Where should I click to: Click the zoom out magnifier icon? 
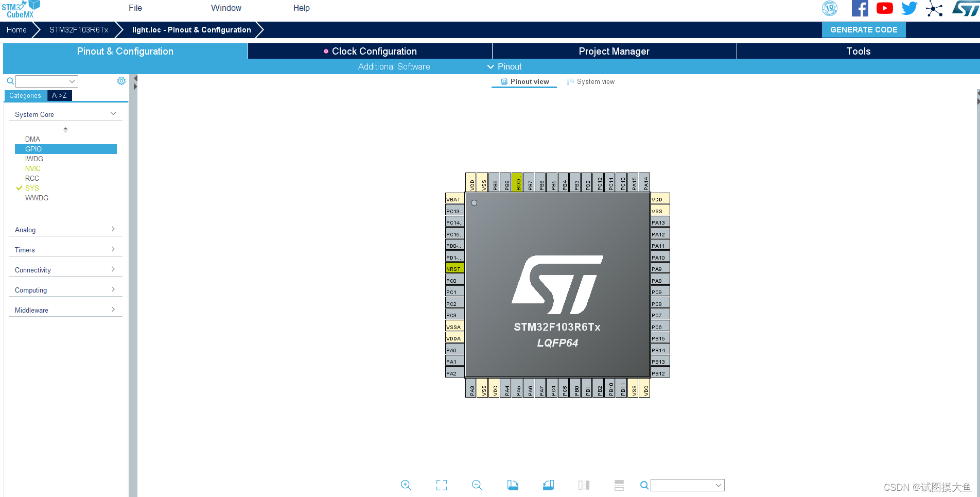pos(477,485)
